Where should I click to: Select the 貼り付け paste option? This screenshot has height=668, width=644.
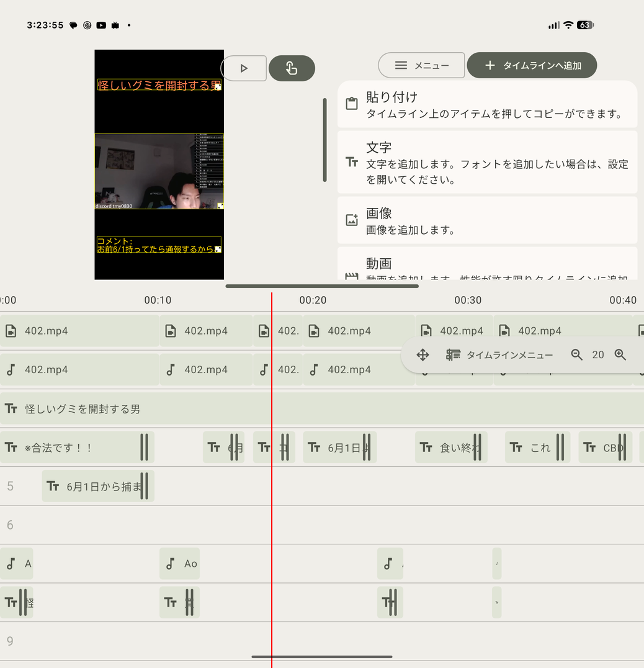488,104
